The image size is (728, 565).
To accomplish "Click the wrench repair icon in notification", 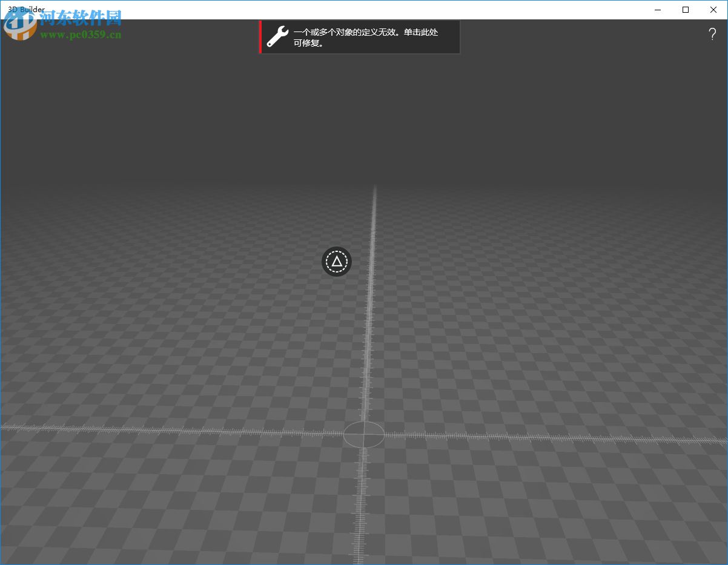I will pyautogui.click(x=277, y=37).
